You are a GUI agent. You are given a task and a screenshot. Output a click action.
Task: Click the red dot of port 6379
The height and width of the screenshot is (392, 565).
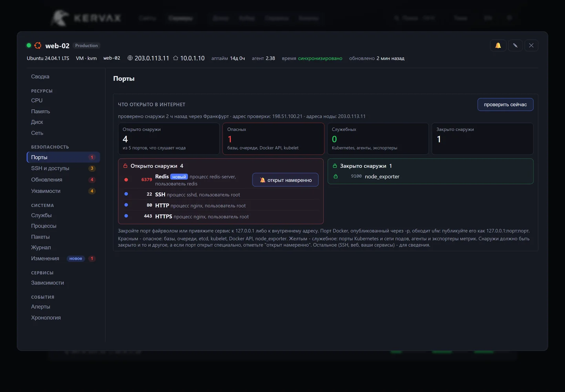[126, 180]
